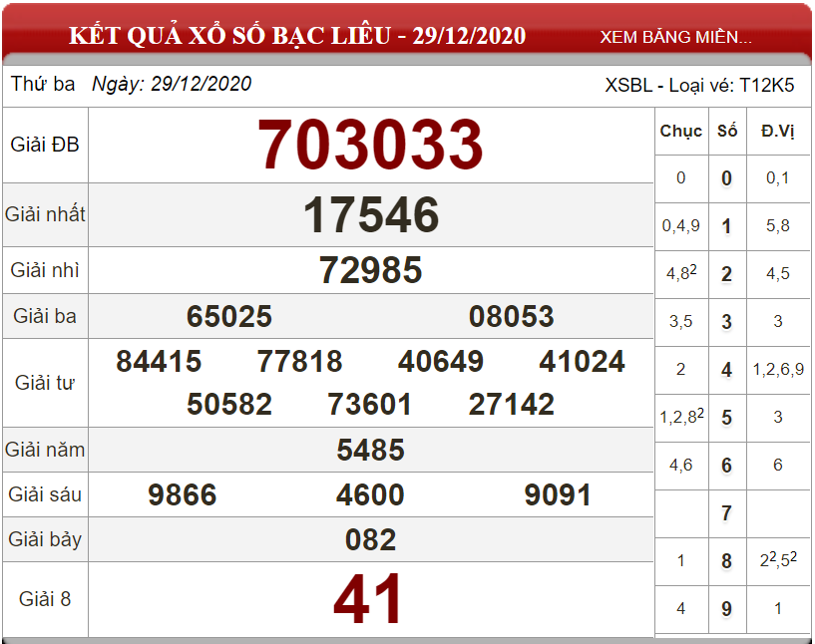Click the circled digit 0 in Số column

coord(726,178)
